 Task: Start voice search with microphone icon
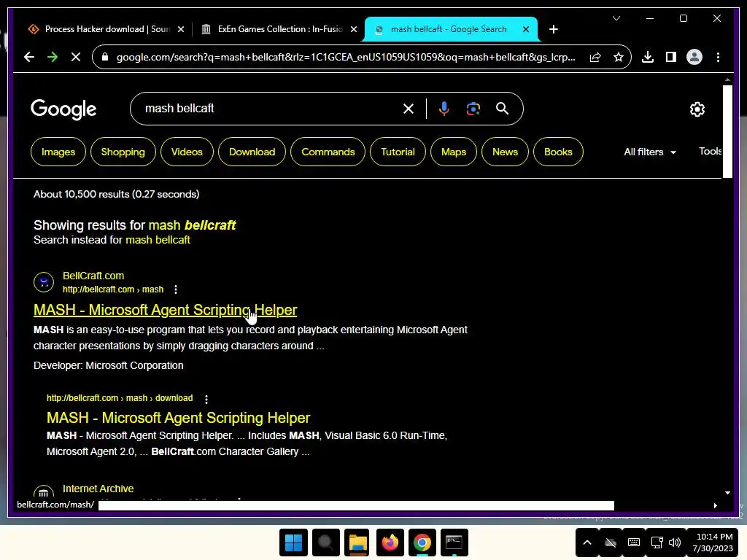[x=444, y=109]
